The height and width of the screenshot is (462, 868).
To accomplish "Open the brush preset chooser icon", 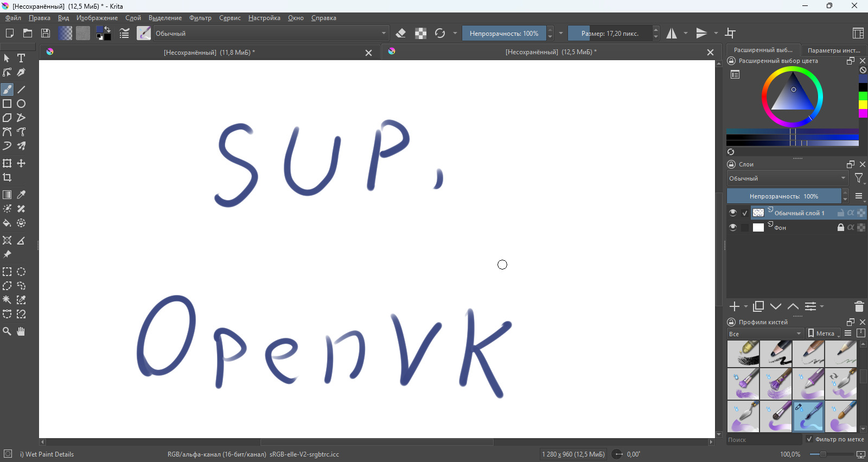I will [x=144, y=33].
